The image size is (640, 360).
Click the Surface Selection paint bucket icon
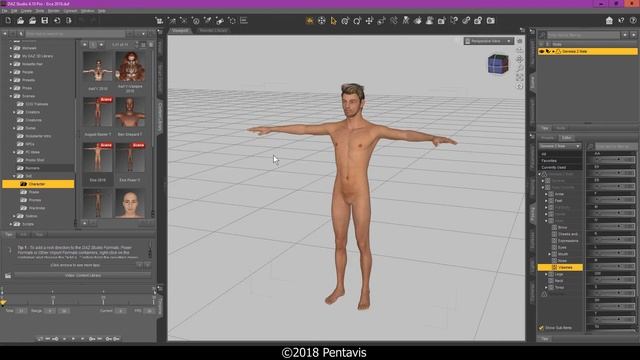point(418,20)
